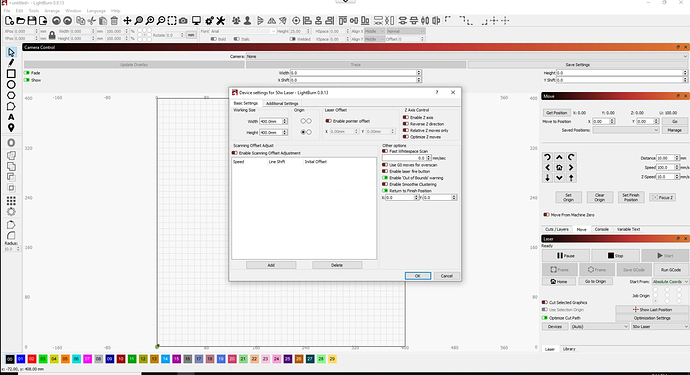Select the Ellipse tool

coord(11,85)
